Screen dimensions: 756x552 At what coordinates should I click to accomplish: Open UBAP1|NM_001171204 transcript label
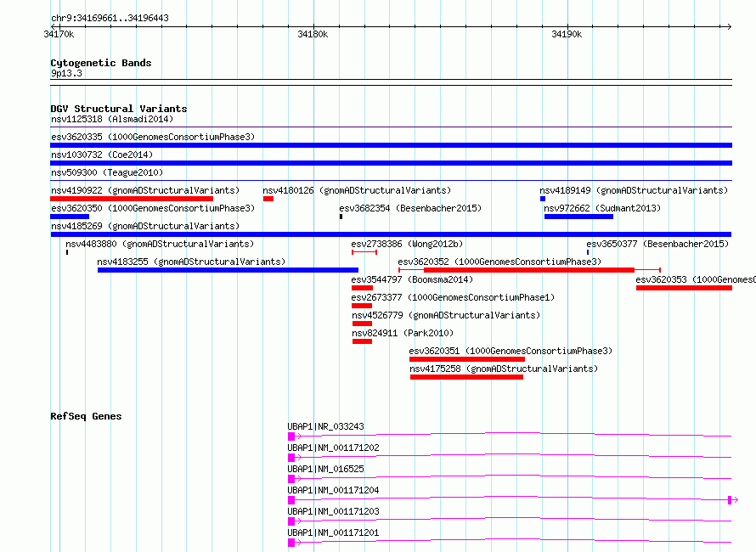(333, 490)
